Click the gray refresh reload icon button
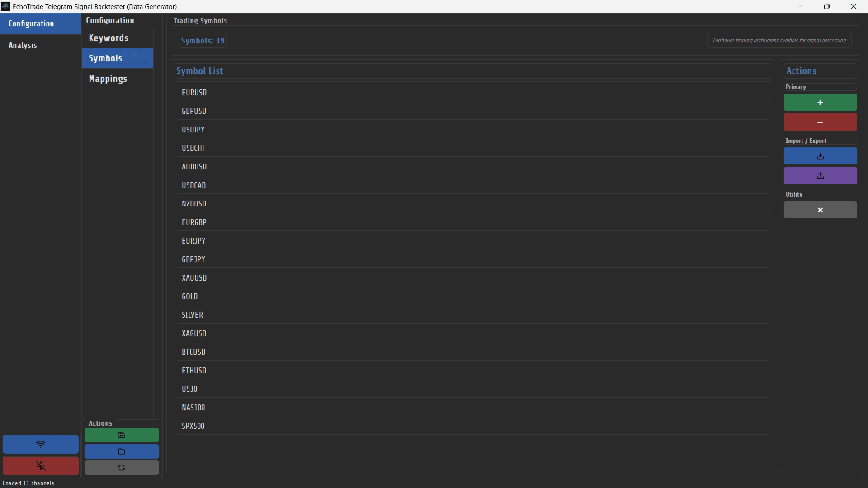 pos(122,468)
